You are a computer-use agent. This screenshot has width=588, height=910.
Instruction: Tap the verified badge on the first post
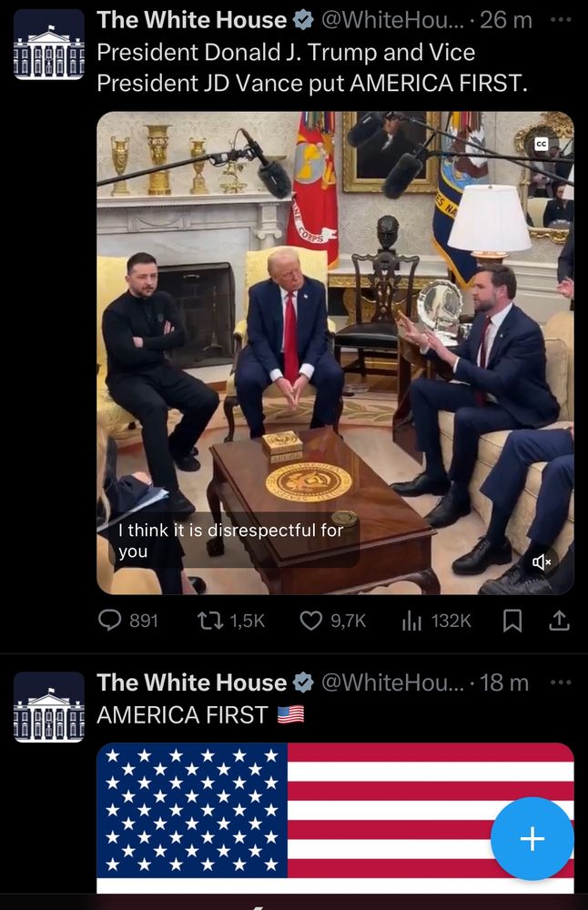(303, 20)
